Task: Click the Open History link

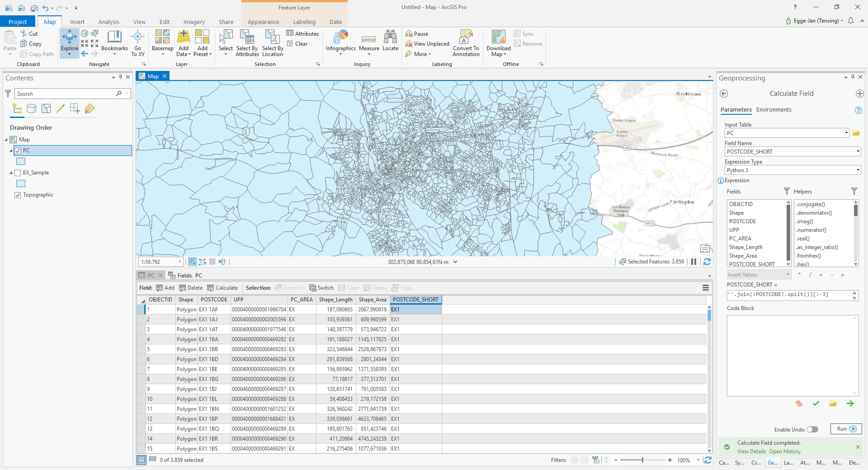Action: coord(785,451)
